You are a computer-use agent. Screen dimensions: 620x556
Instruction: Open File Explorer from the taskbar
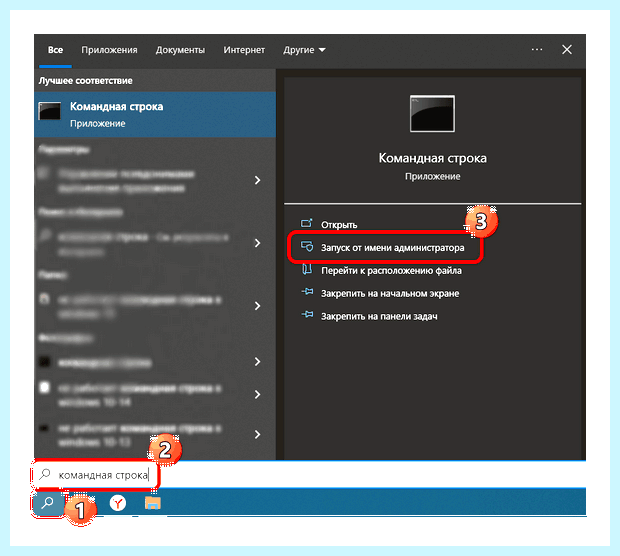pos(153,503)
